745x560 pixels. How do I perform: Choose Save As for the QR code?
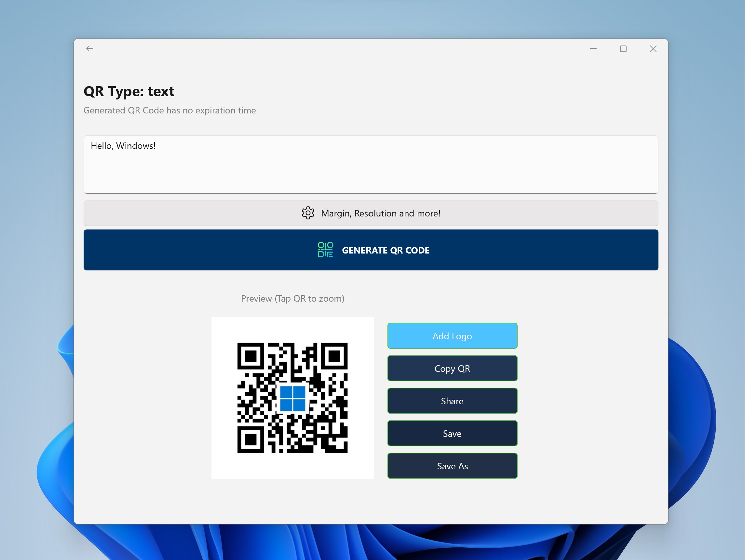(452, 466)
